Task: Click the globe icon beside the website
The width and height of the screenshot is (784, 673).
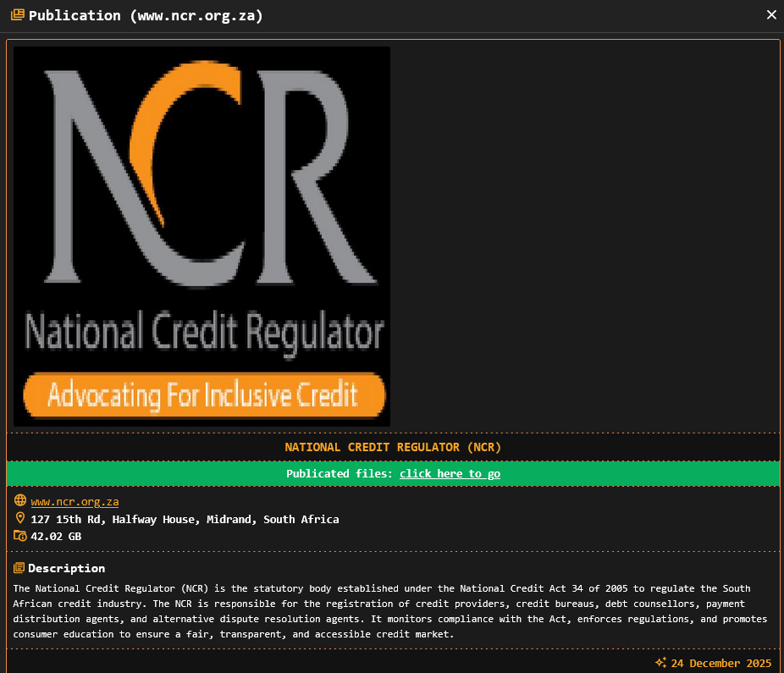Action: pyautogui.click(x=20, y=501)
